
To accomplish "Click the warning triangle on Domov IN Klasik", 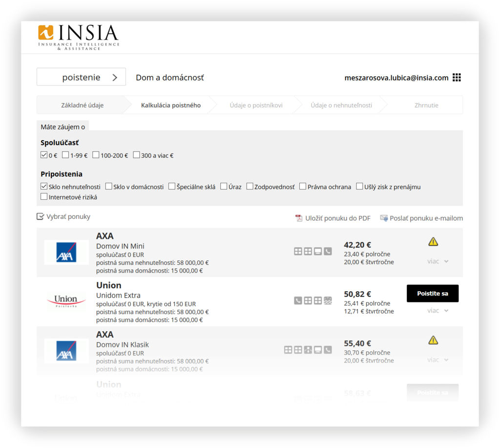I will click(x=433, y=341).
